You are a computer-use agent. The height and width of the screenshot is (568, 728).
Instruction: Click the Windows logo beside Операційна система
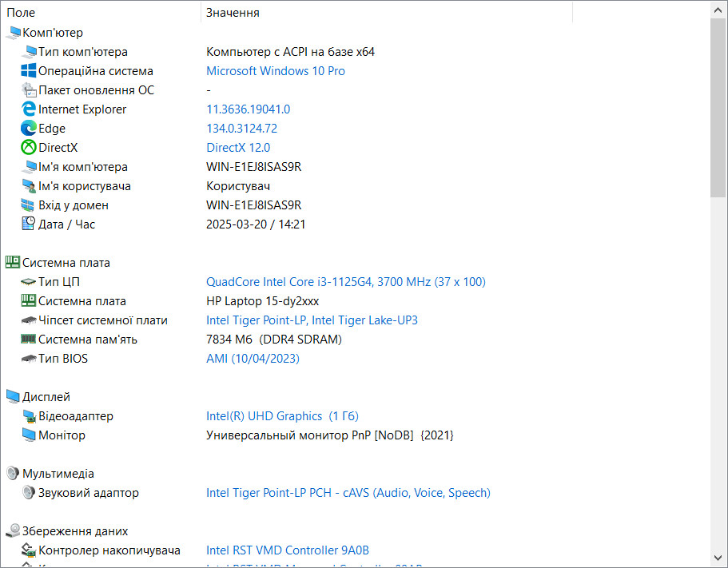point(29,70)
